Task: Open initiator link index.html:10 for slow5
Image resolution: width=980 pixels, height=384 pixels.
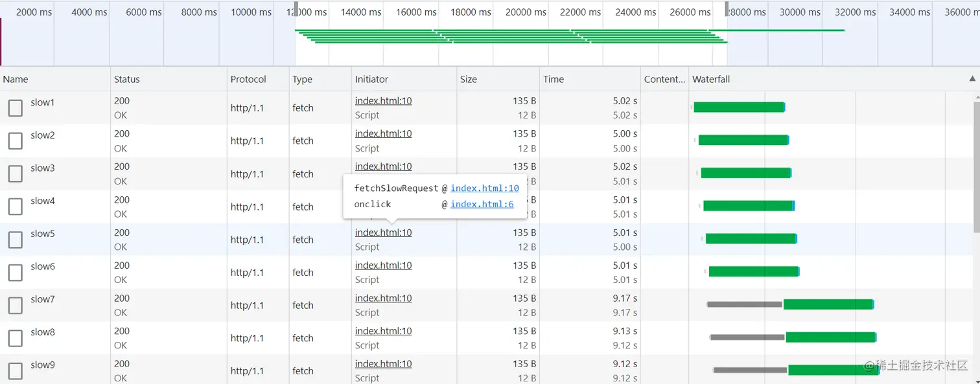Action: click(383, 232)
